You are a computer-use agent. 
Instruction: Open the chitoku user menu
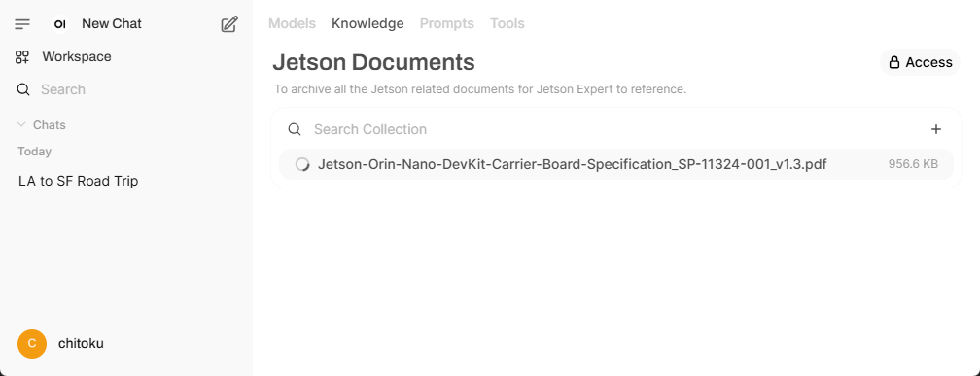(x=61, y=344)
